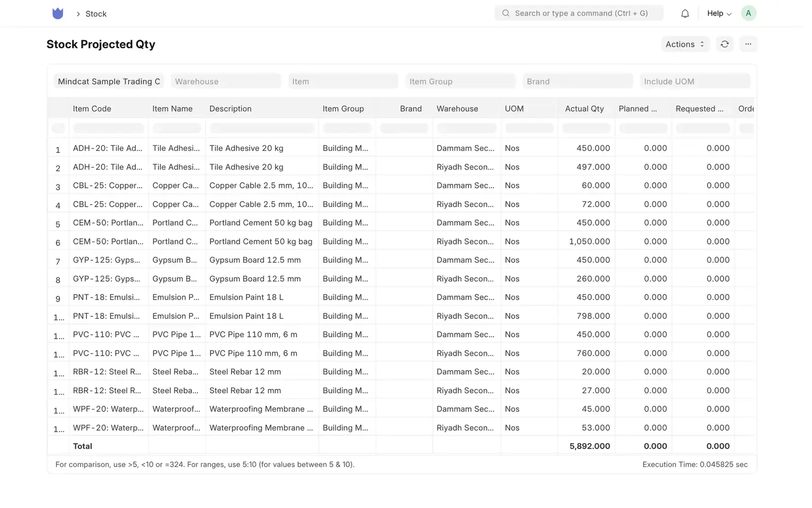
Task: Click the Total value 5,892.000
Action: tap(590, 447)
